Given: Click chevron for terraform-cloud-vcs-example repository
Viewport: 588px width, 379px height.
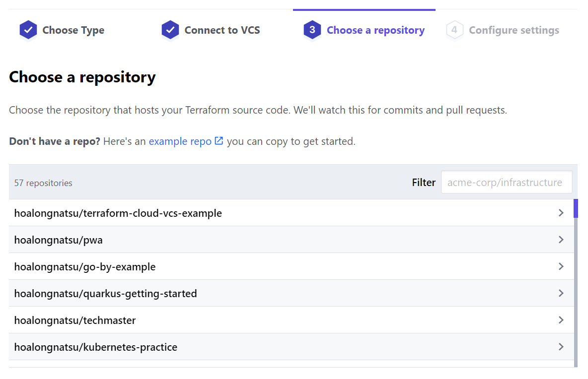Looking at the screenshot, I should (561, 213).
